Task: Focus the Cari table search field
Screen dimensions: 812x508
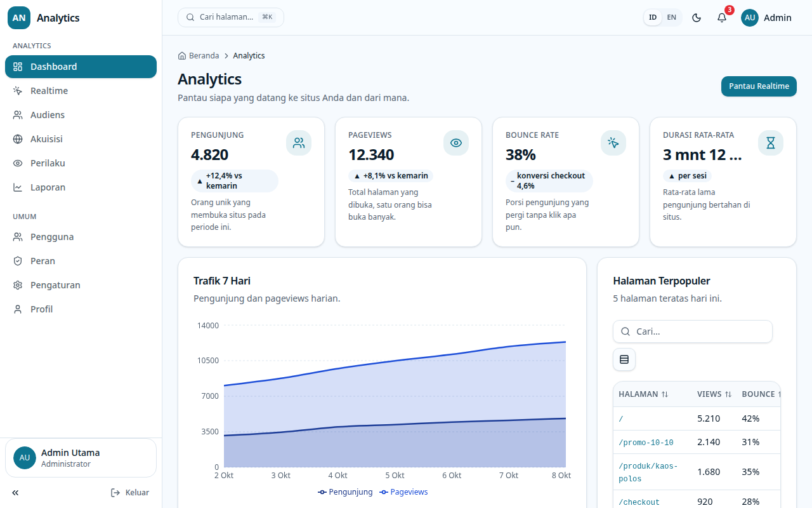Action: point(693,331)
